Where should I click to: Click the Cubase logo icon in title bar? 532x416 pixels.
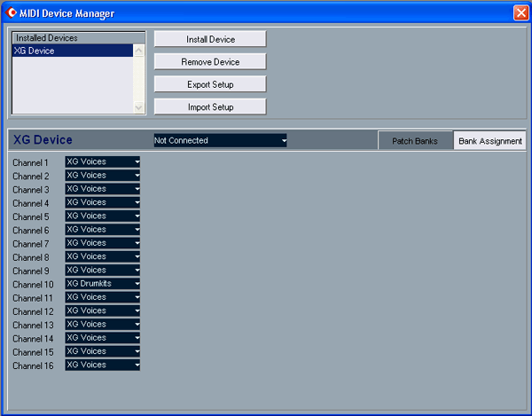click(x=11, y=13)
